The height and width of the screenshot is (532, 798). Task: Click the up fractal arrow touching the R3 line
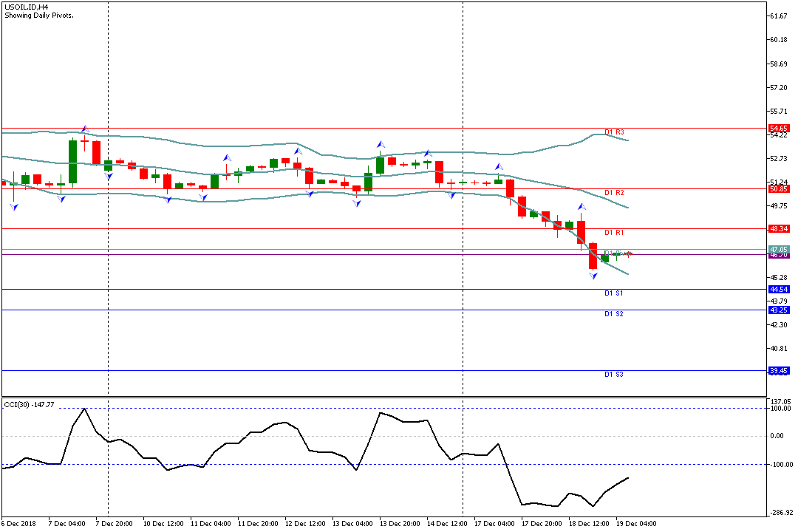coord(85,129)
